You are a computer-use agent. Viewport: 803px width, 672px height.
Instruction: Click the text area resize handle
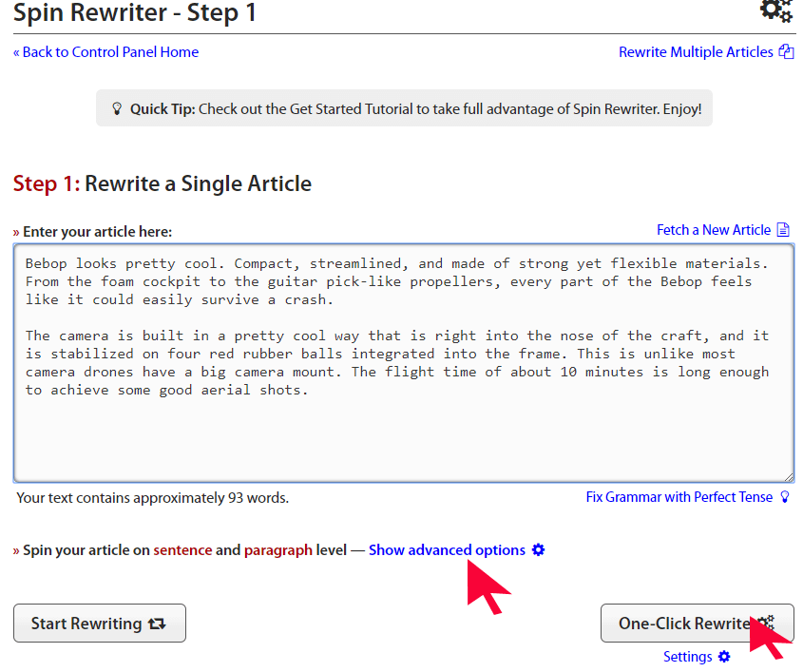pos(789,477)
